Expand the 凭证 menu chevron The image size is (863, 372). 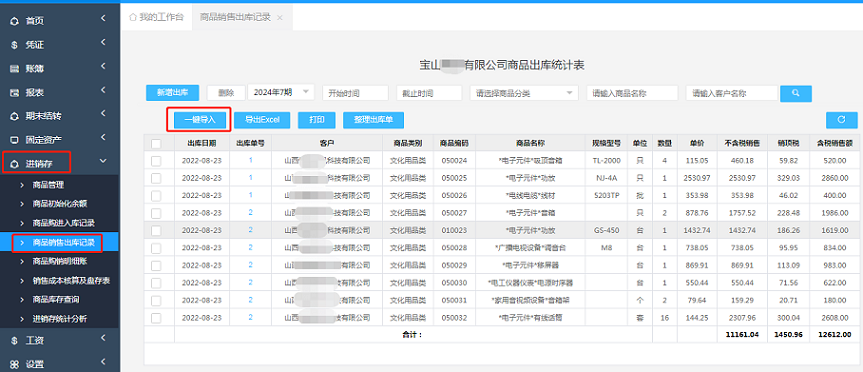tap(103, 43)
